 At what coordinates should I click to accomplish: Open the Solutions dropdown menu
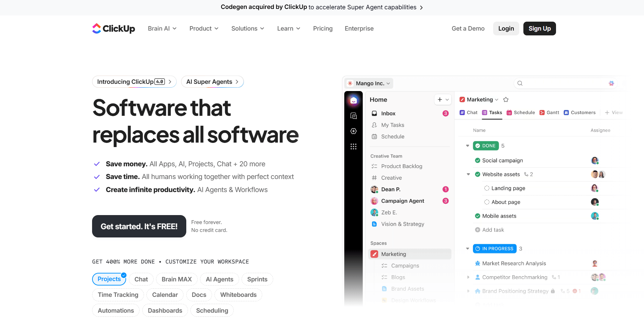248,29
